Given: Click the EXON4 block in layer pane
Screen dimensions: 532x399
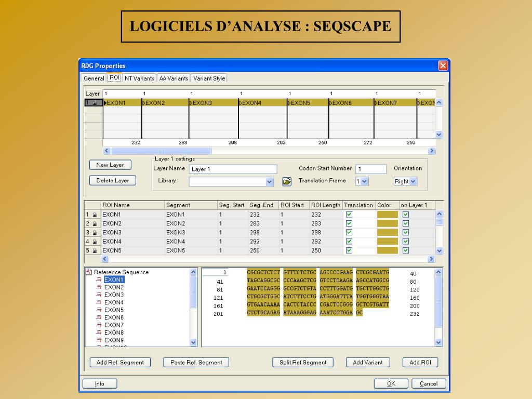Looking at the screenshot, I should (262, 103).
